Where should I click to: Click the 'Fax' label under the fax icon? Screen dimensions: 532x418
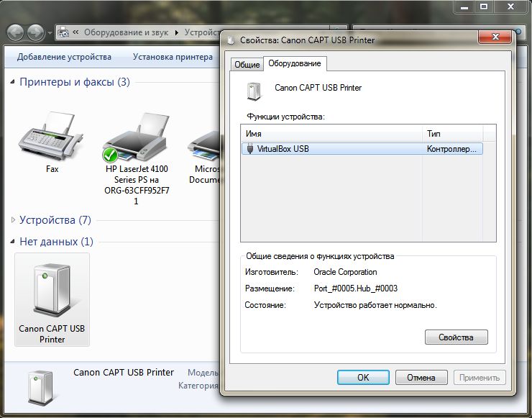pos(52,169)
